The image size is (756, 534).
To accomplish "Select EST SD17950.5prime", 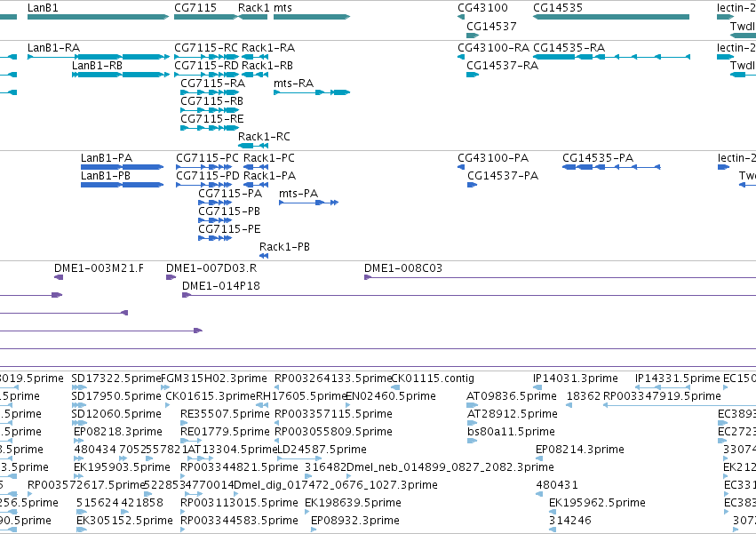I will pyautogui.click(x=79, y=405).
